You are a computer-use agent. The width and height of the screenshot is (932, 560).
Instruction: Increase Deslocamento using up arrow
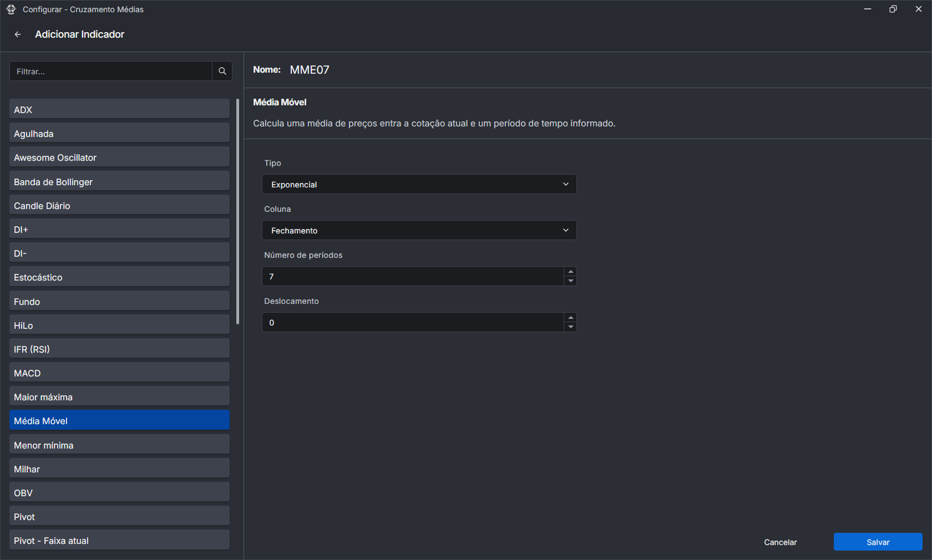[x=570, y=318]
